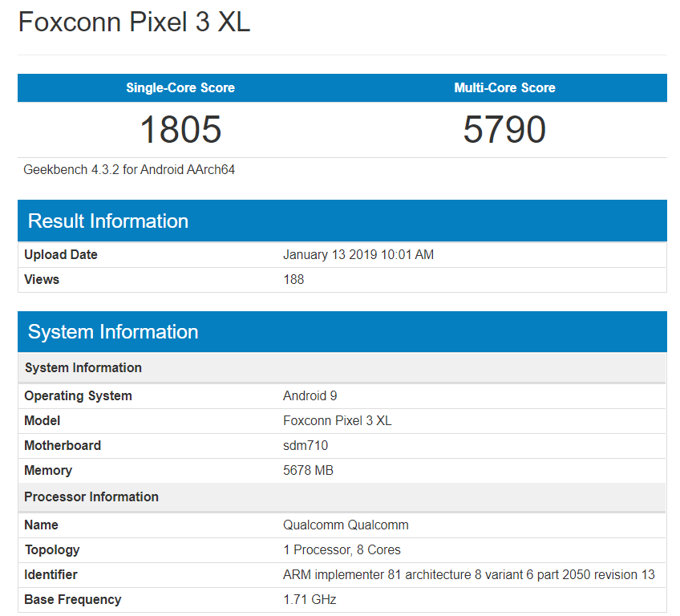Viewport: 680px width, 616px height.
Task: Click the 'Android 9' value
Action: coord(310,395)
